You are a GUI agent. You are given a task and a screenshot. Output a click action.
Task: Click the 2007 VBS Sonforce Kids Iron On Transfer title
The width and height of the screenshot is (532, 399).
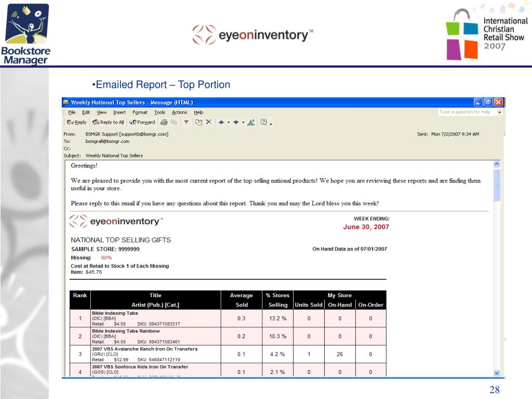(x=140, y=367)
